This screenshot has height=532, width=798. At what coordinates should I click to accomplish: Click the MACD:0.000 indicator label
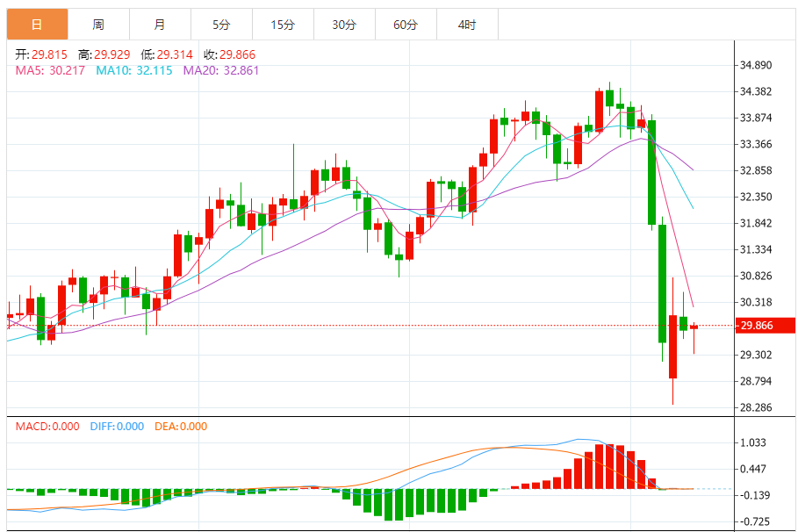coord(47,427)
